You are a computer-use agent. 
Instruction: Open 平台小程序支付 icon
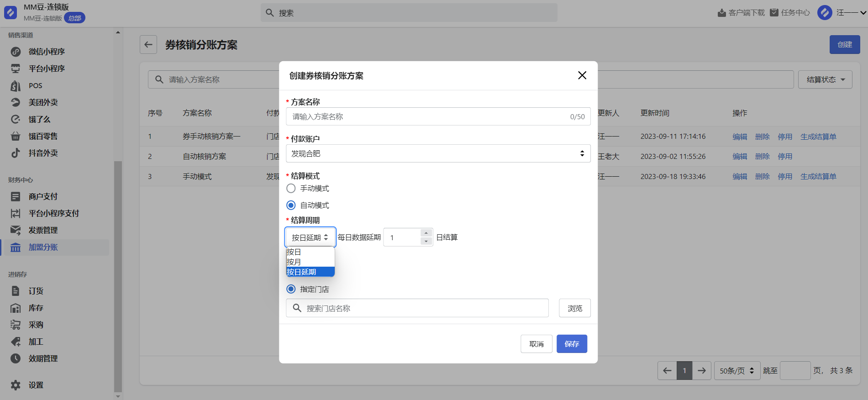click(x=16, y=213)
